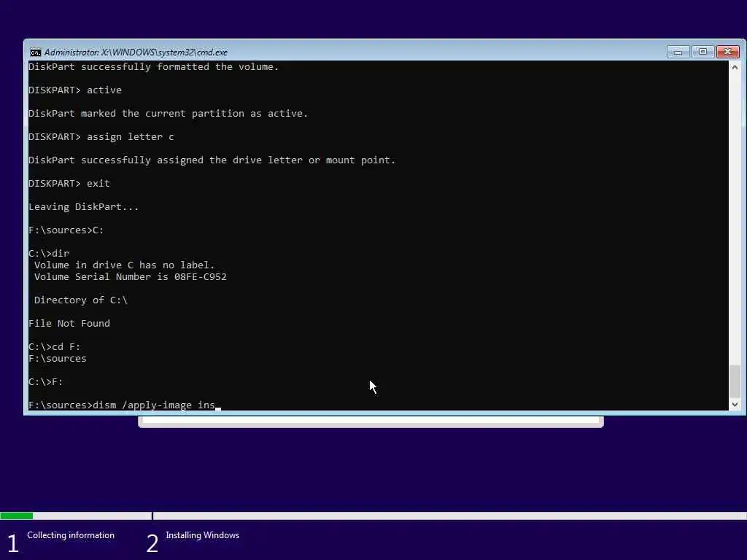Click the 'DISKPART> exit' line
The image size is (747, 560).
tap(69, 183)
